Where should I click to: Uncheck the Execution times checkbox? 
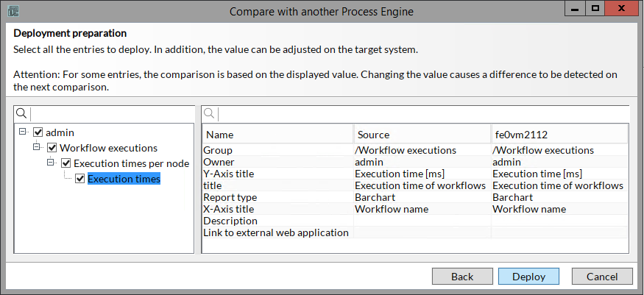click(80, 179)
